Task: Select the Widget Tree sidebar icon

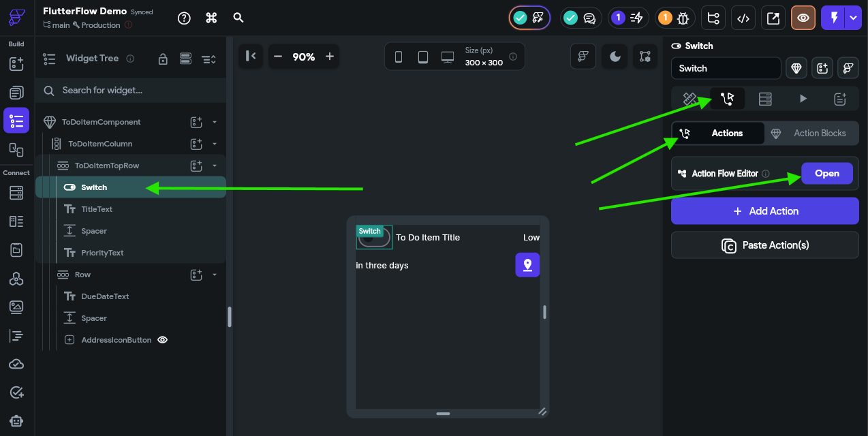Action: tap(16, 121)
